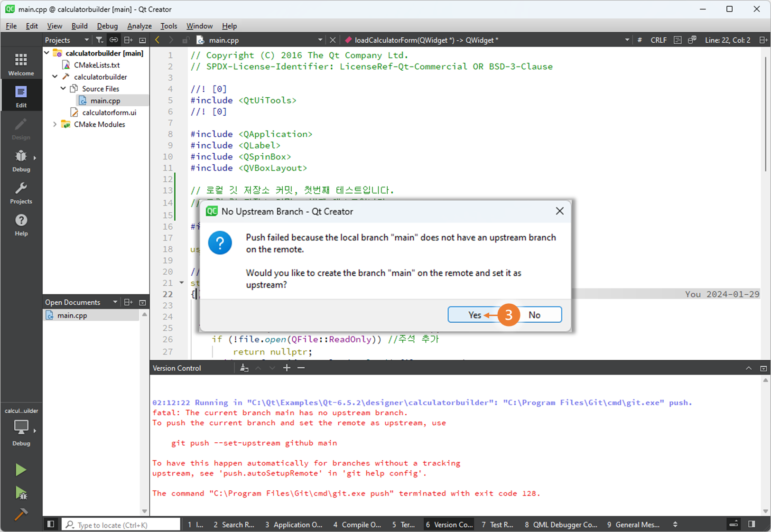Select calculatorform.ui in project tree
The image size is (771, 532).
(109, 112)
